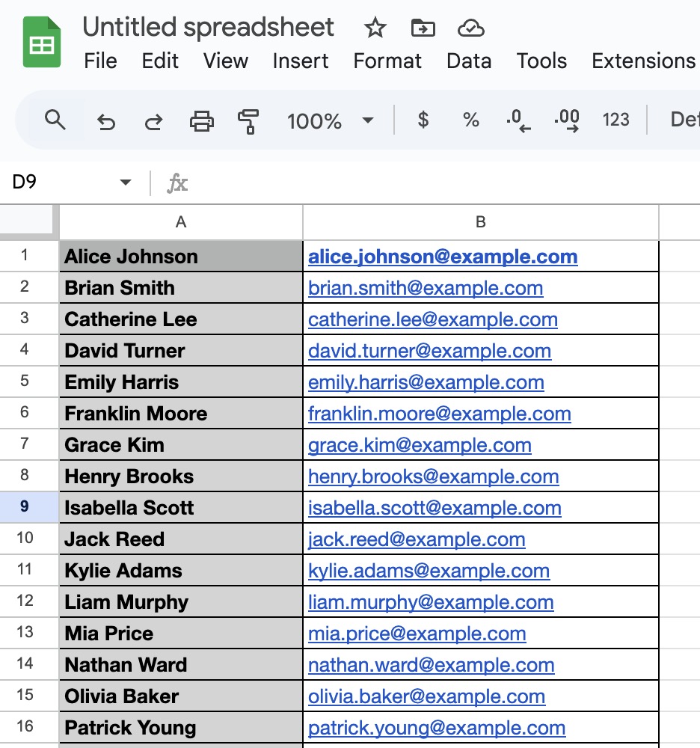Open the Data menu
This screenshot has height=748, width=700.
[469, 61]
